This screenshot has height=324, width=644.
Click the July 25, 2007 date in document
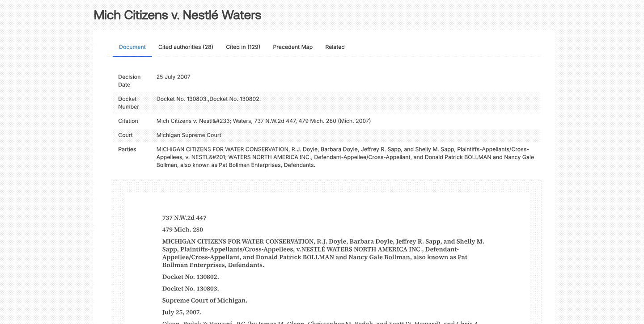[182, 312]
